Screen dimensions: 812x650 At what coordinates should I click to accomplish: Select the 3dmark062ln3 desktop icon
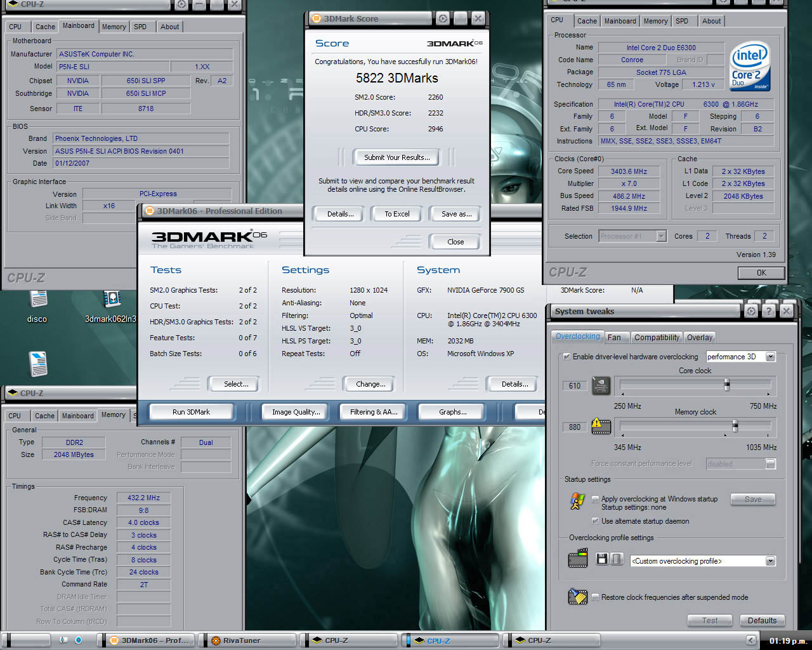pos(111,305)
